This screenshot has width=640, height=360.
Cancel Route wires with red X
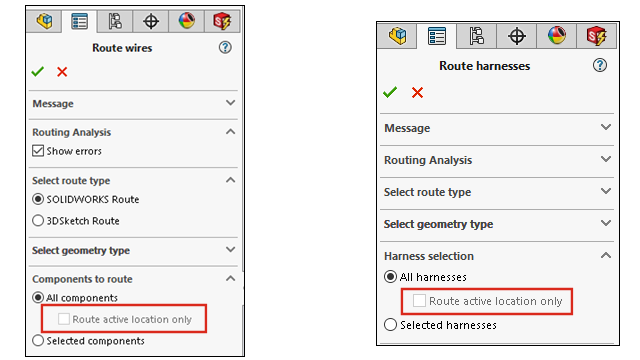click(x=62, y=72)
